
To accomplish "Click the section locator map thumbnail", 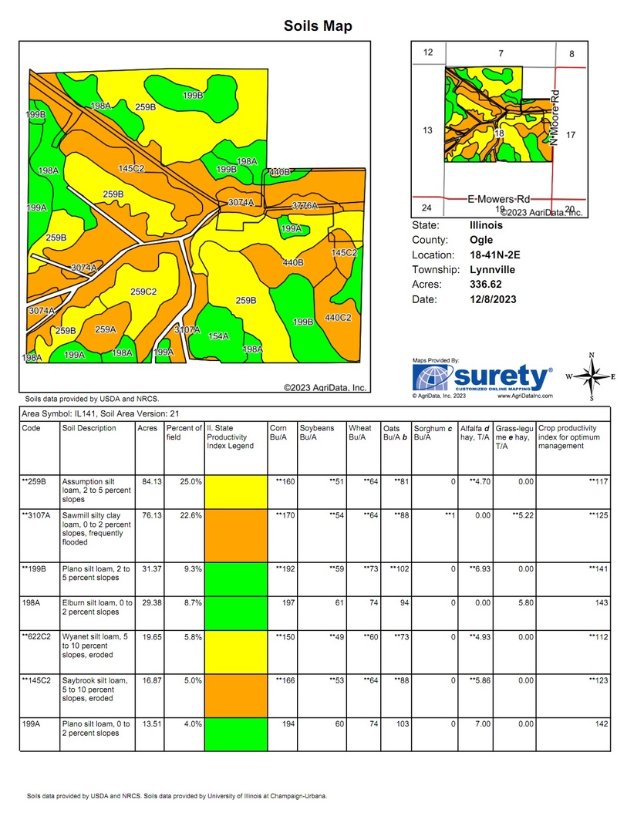I will (x=497, y=130).
